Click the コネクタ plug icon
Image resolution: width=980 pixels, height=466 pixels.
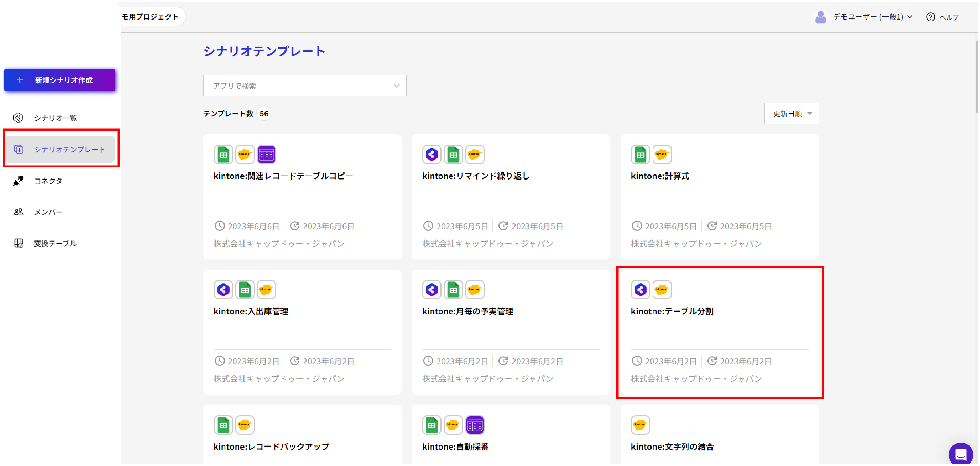pyautogui.click(x=18, y=181)
